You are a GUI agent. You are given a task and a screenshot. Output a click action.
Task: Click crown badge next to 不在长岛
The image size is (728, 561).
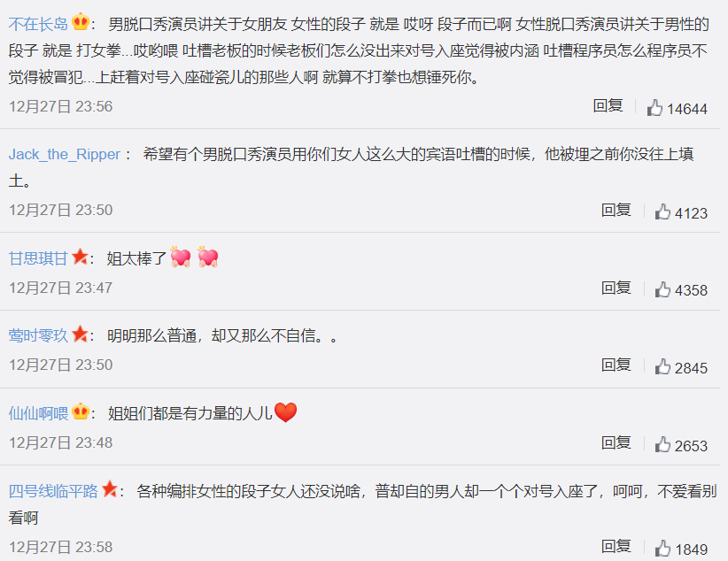click(x=81, y=22)
